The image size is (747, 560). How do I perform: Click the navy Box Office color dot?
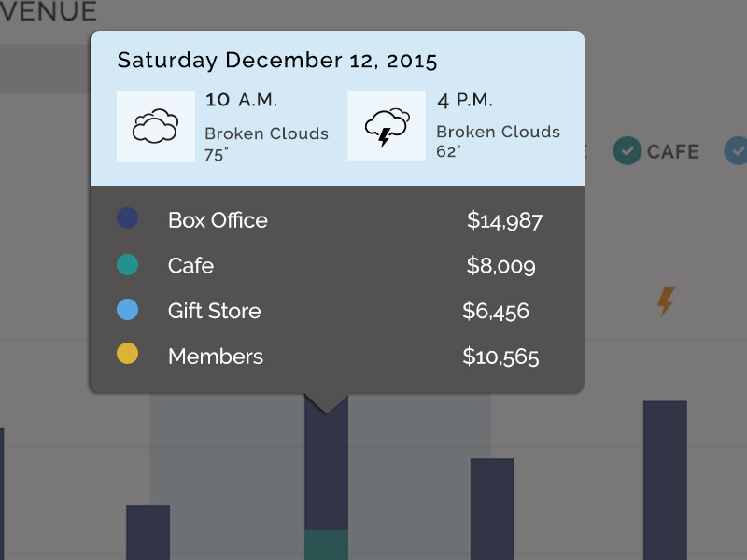[127, 219]
